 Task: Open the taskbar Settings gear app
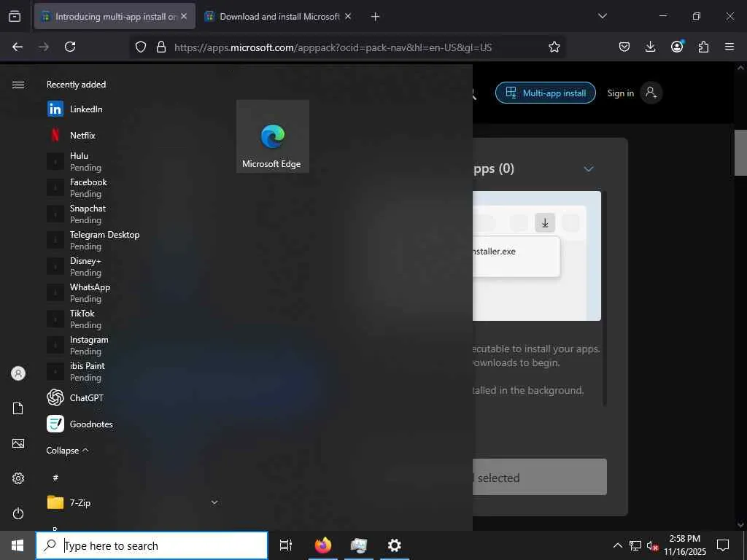point(395,545)
